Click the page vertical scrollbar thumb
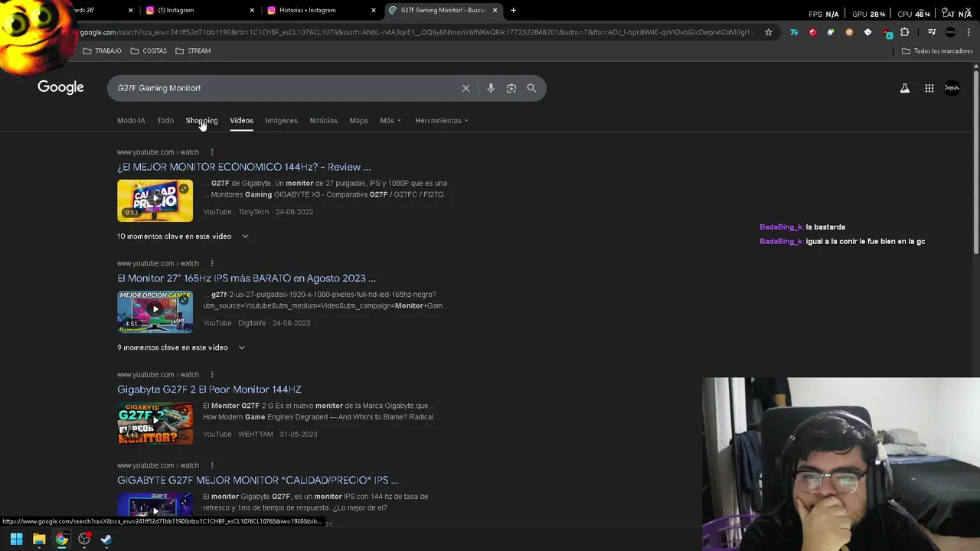This screenshot has height=551, width=980. tap(976, 161)
